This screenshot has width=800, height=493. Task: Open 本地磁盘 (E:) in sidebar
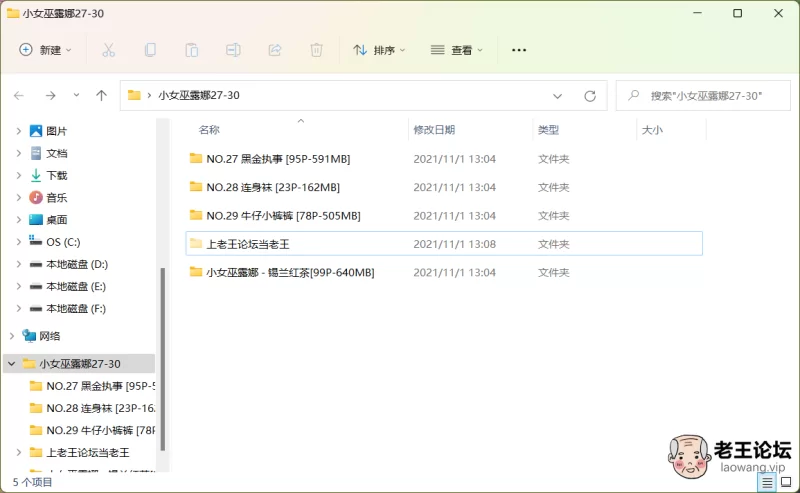[x=68, y=286]
